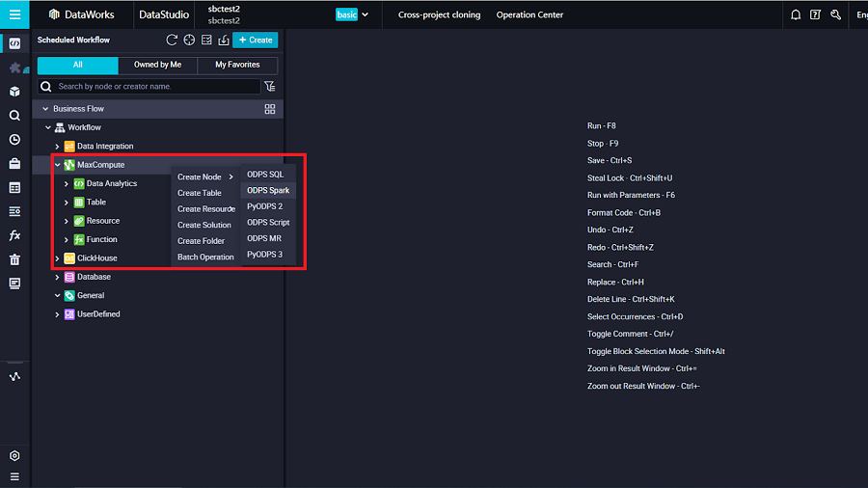Viewport: 868px width, 488px height.
Task: Expand the Resource folder
Action: pos(67,221)
